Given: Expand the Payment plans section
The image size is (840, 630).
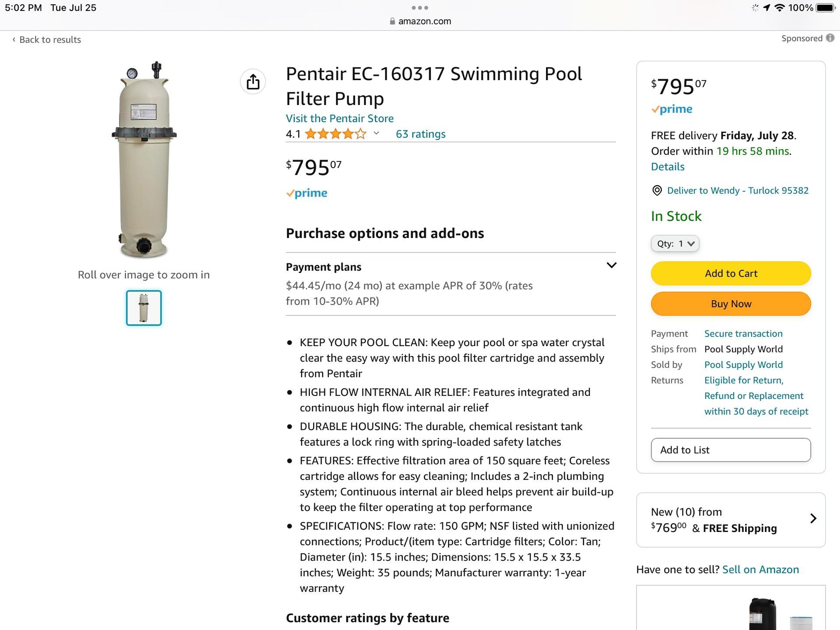Looking at the screenshot, I should [x=611, y=265].
